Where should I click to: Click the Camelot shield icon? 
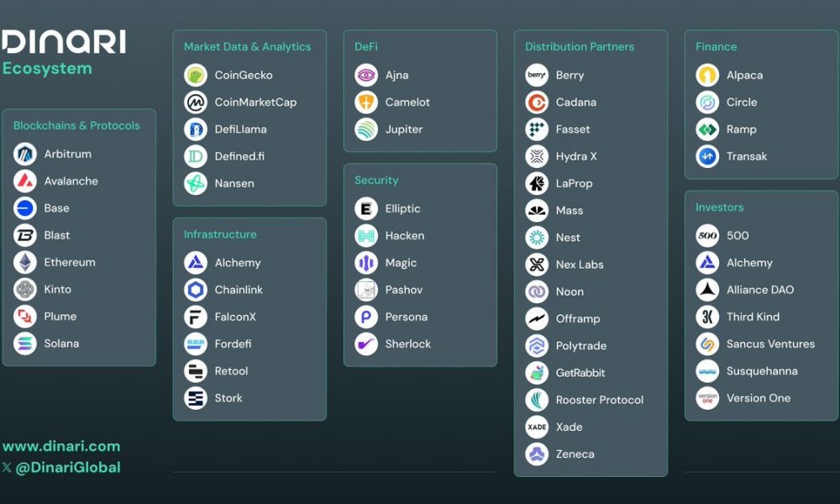366,102
